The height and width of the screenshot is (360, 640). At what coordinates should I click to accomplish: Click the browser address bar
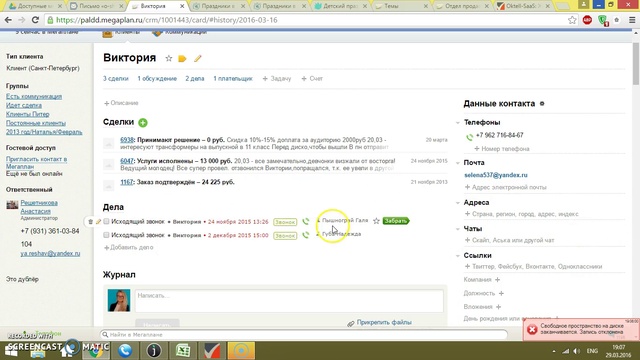306,20
